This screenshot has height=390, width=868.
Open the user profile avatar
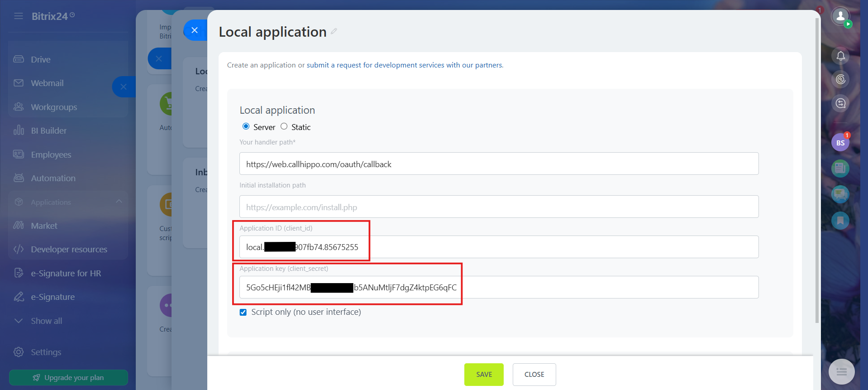(x=840, y=16)
